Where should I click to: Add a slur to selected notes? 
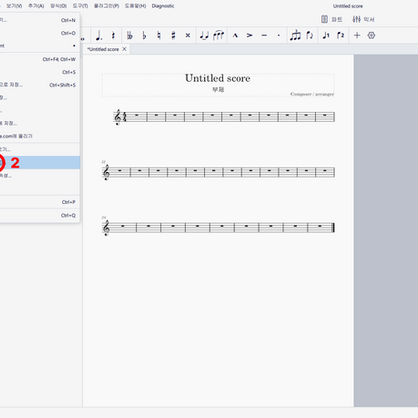[219, 35]
